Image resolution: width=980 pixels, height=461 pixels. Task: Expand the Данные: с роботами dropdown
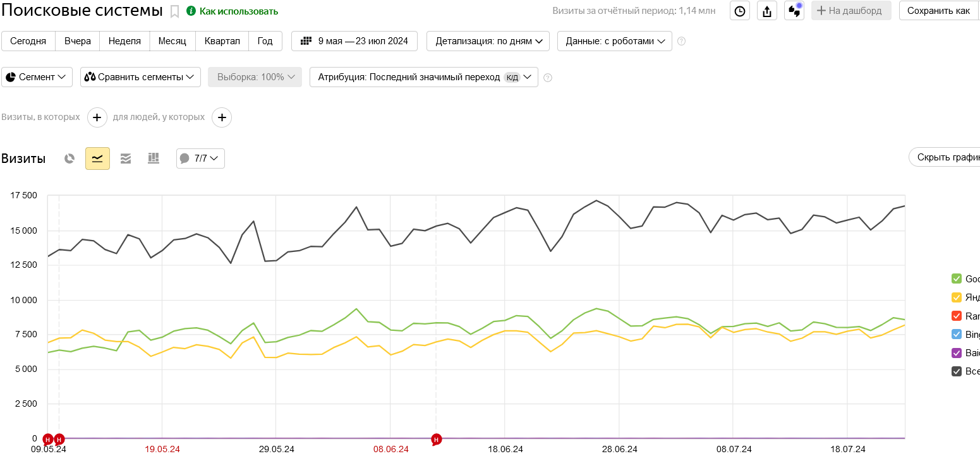615,41
